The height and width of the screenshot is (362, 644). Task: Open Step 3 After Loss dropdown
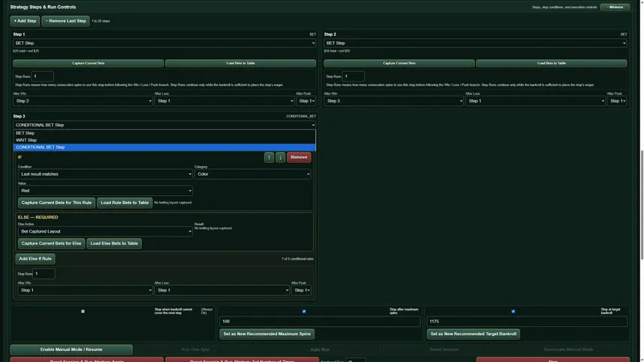(222, 290)
